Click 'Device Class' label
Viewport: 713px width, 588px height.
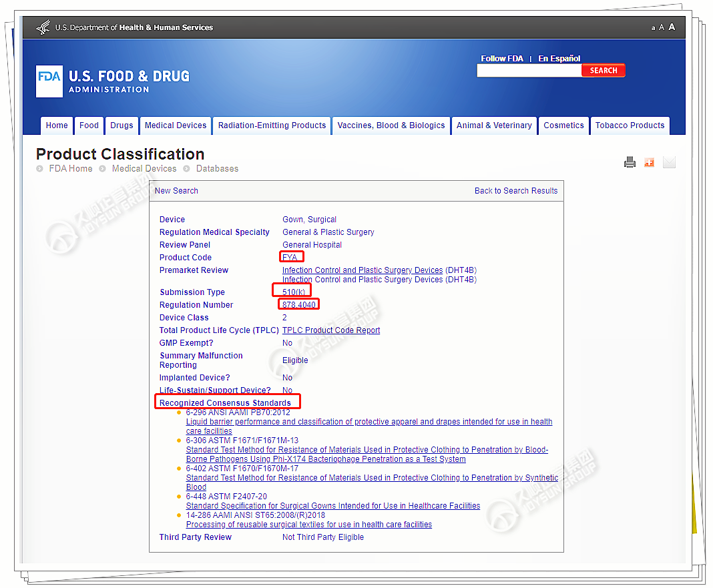click(184, 318)
